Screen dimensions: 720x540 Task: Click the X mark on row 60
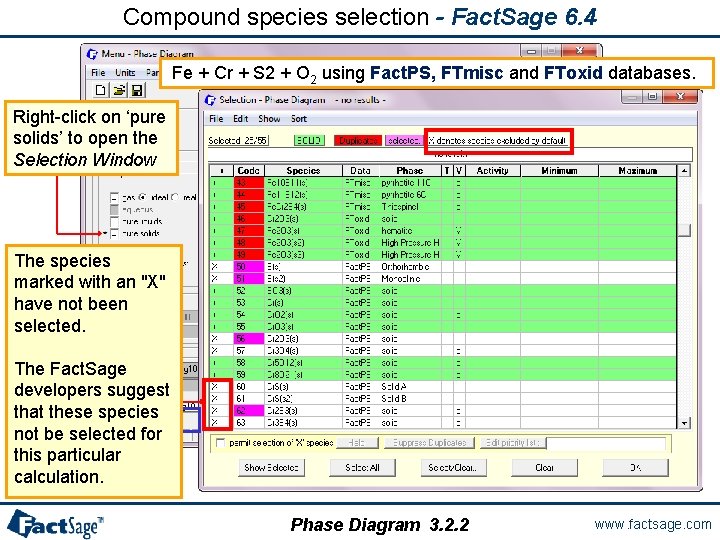[x=214, y=387]
